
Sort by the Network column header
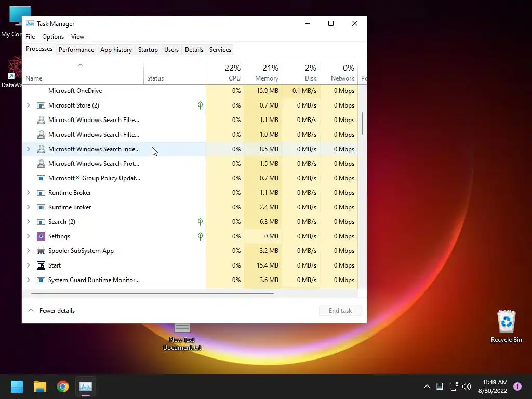[339, 73]
